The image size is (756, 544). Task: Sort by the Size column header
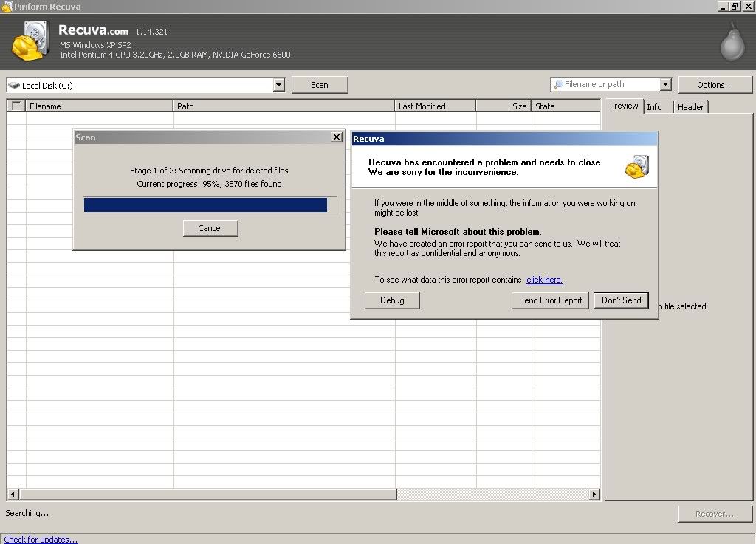pyautogui.click(x=504, y=106)
